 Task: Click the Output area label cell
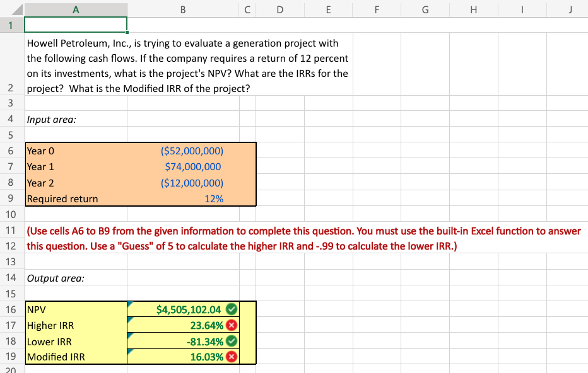point(75,278)
